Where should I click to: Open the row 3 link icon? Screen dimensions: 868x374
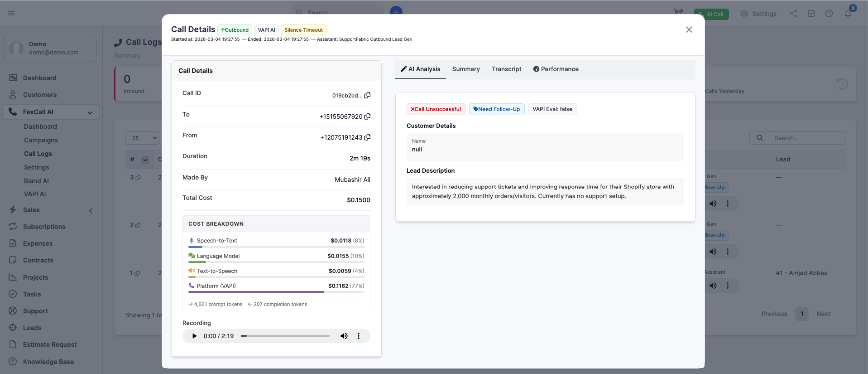138,178
